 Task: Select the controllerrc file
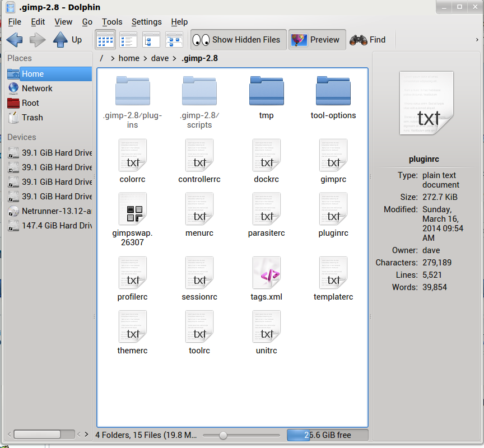point(199,161)
